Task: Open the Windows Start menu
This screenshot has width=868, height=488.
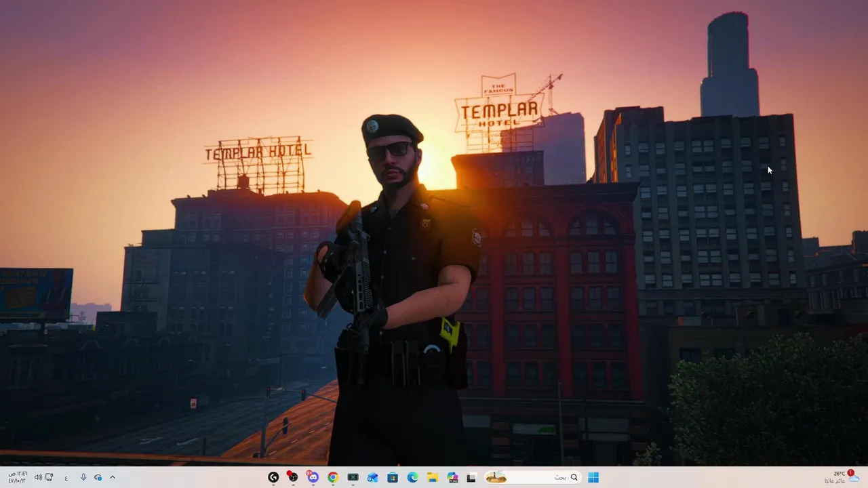Action: coord(593,477)
